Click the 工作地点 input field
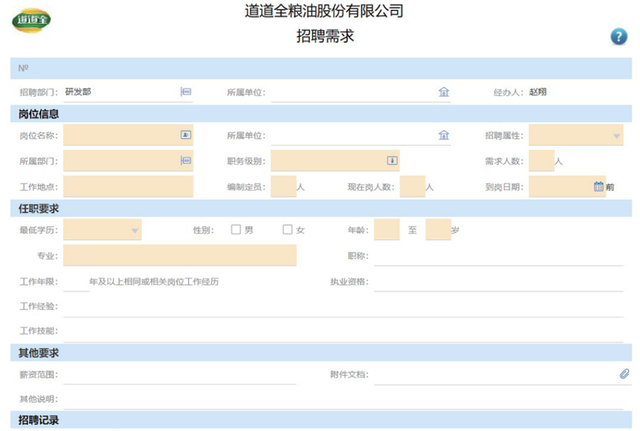 click(128, 187)
